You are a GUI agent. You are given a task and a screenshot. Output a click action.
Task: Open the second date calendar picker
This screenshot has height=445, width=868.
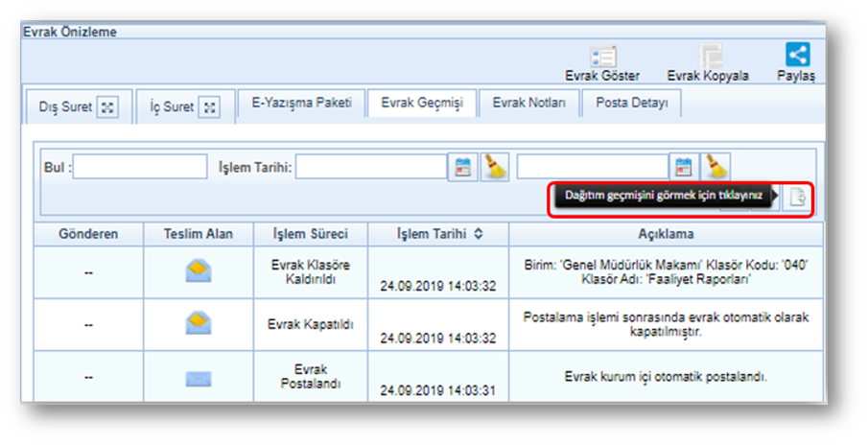coord(684,167)
